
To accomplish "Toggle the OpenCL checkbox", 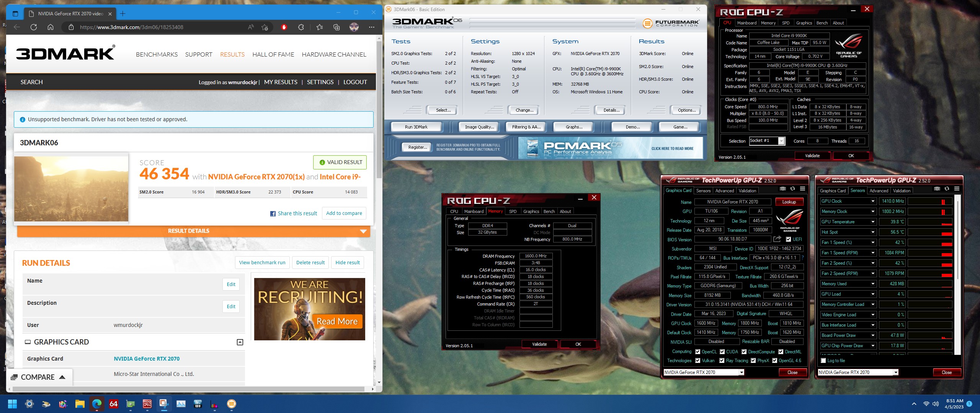I will (698, 352).
